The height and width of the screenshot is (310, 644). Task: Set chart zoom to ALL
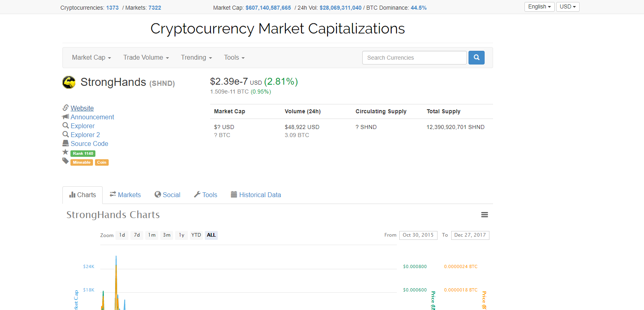(x=211, y=235)
